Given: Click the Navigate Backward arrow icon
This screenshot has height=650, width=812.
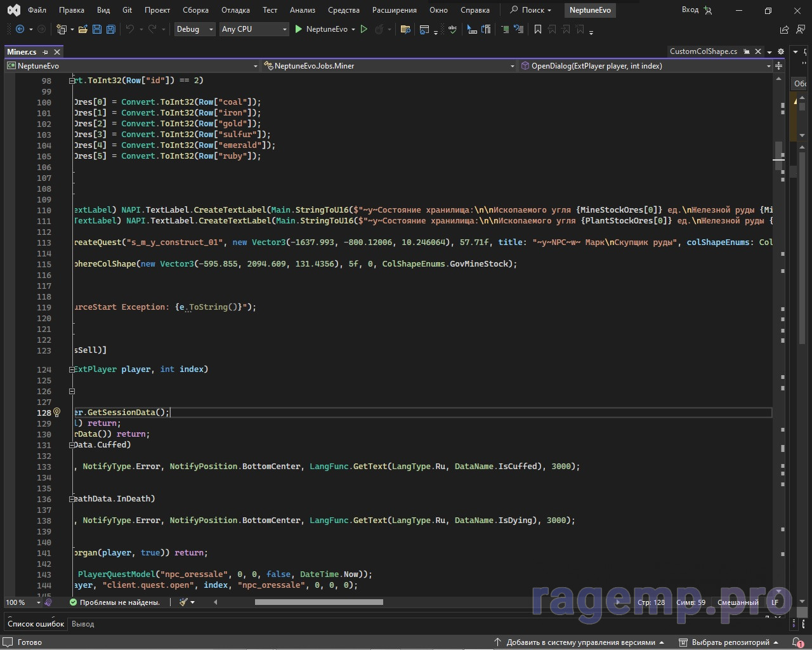Looking at the screenshot, I should pyautogui.click(x=20, y=29).
